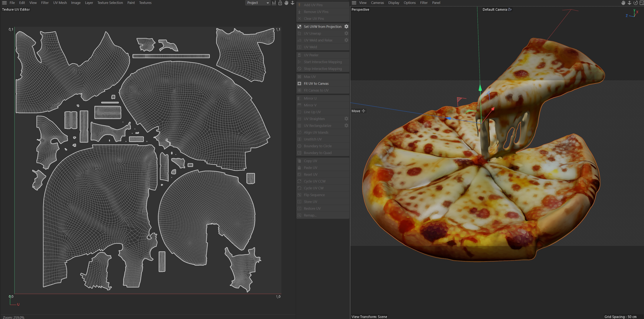Click the histogram bars icon near Project
The height and width of the screenshot is (319, 644).
pyautogui.click(x=274, y=3)
